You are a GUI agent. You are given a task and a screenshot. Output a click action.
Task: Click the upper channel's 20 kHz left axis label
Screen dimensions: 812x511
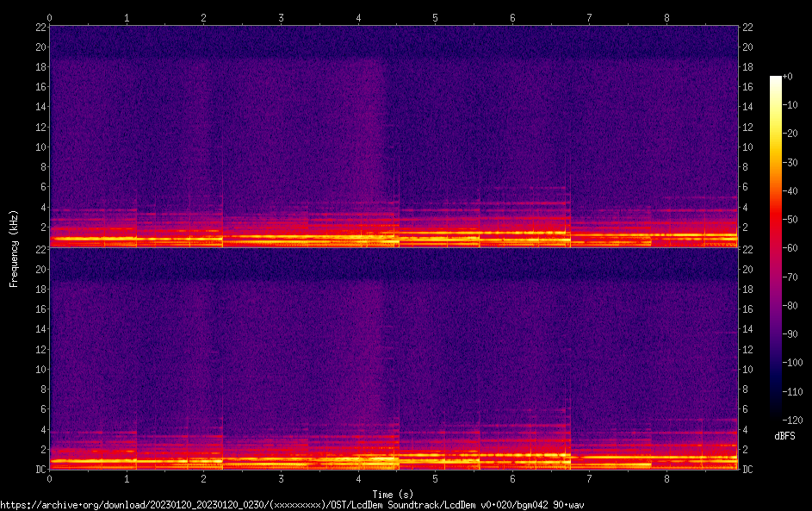[x=40, y=47]
